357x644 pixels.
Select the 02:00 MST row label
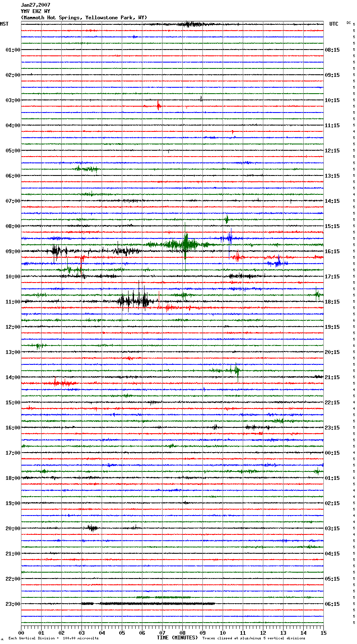(x=13, y=75)
